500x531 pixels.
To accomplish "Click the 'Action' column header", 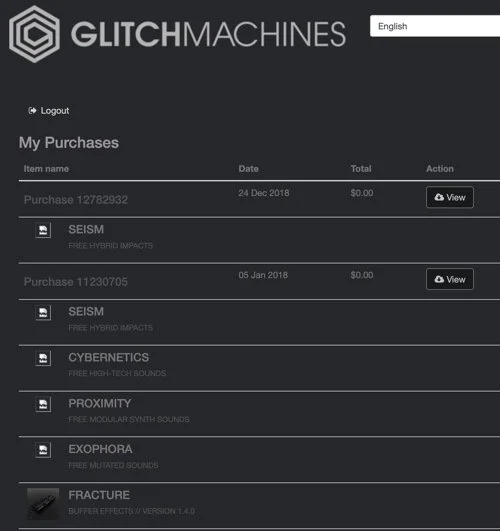I will pyautogui.click(x=440, y=169).
